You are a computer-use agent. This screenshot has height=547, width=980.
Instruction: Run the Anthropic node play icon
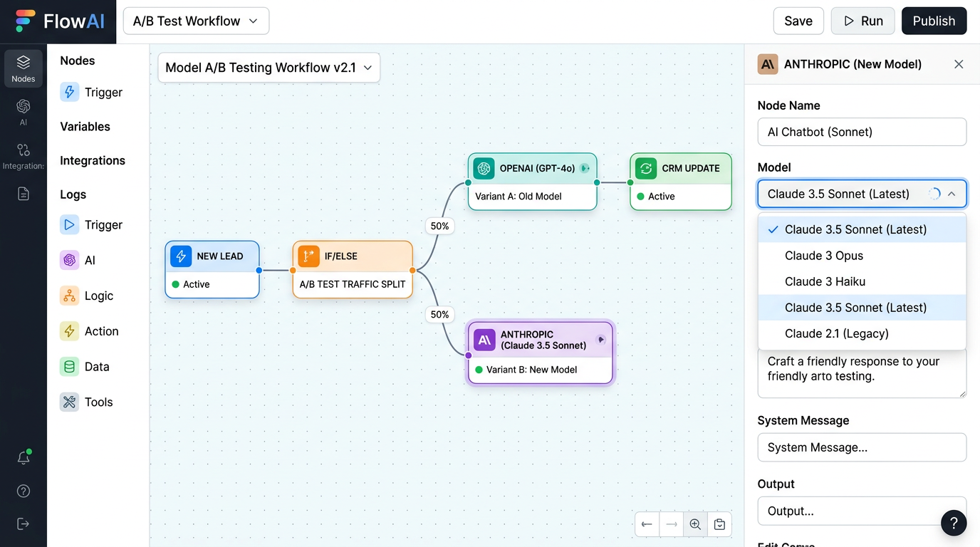tap(600, 340)
